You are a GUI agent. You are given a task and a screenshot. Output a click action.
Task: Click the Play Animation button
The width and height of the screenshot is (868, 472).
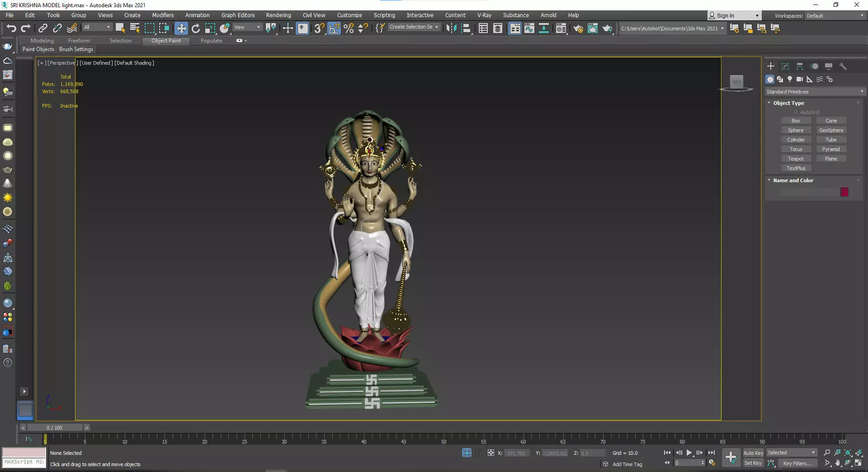pos(689,453)
